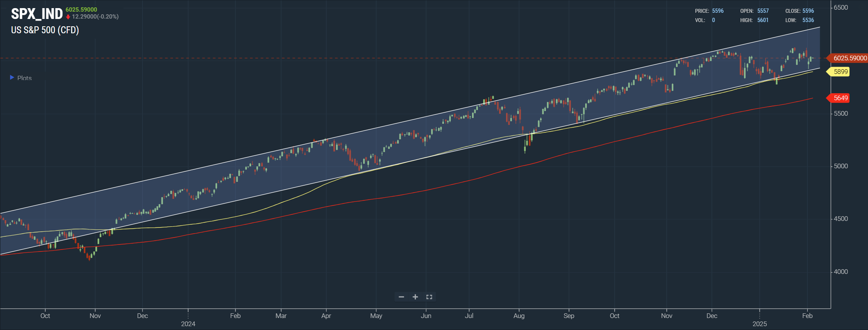868x330 pixels.
Task: Zoom out the chart with the minus icon
Action: [401, 297]
